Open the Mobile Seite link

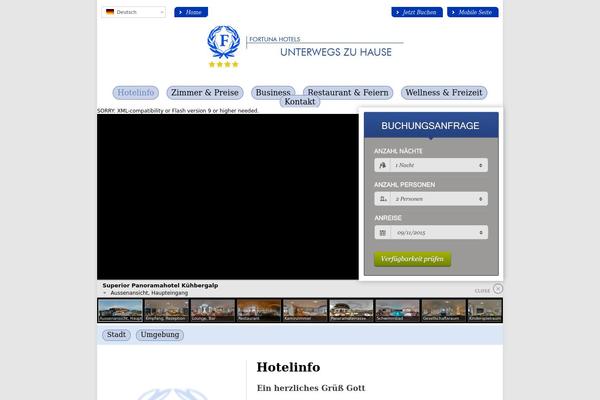click(x=473, y=12)
